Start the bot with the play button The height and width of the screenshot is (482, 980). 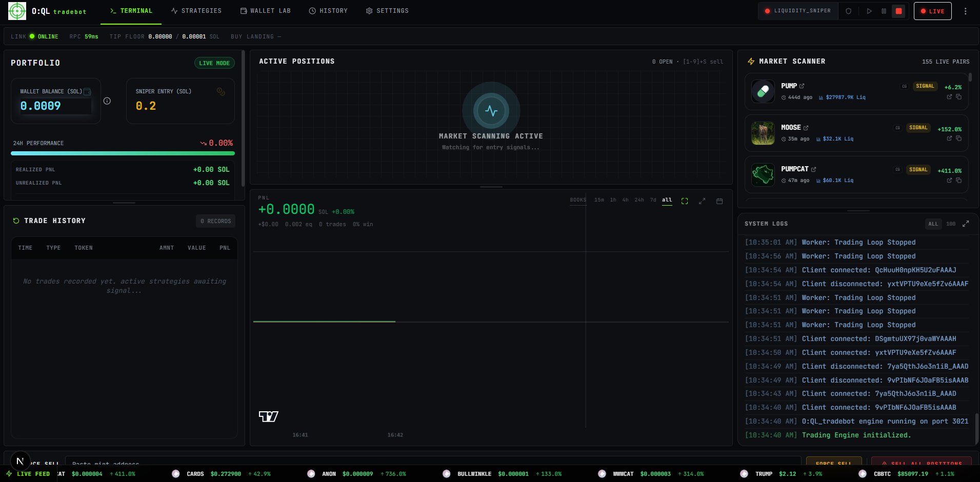[x=869, y=11]
